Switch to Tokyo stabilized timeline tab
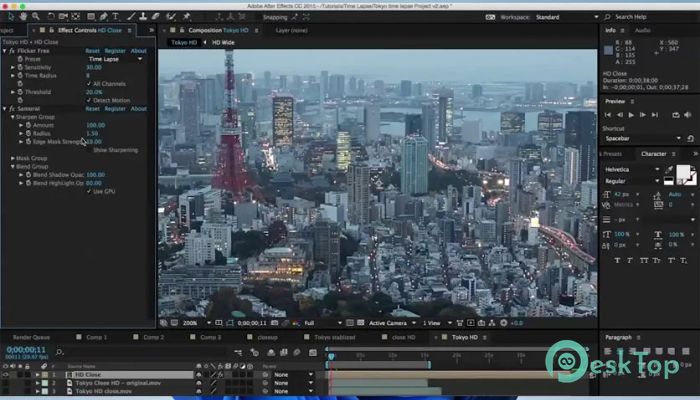Image resolution: width=700 pixels, height=400 pixels. coord(335,337)
